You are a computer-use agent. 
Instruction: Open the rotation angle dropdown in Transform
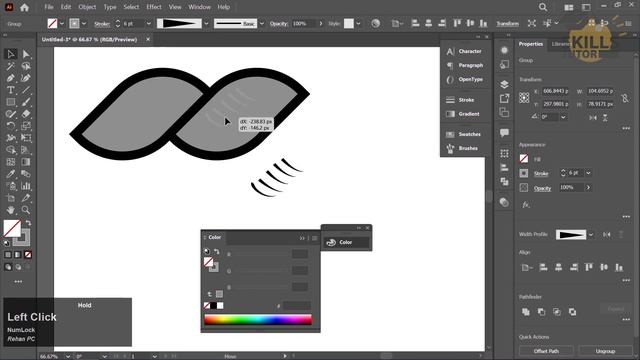point(563,117)
